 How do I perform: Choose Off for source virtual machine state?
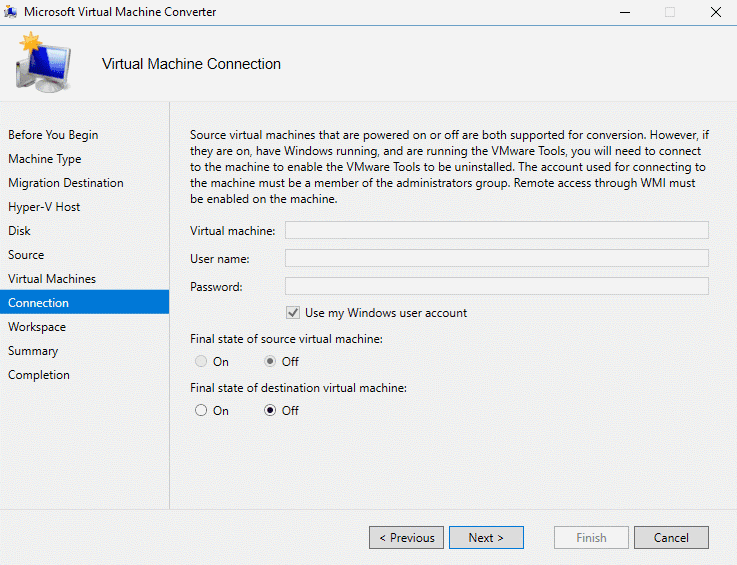(x=270, y=362)
